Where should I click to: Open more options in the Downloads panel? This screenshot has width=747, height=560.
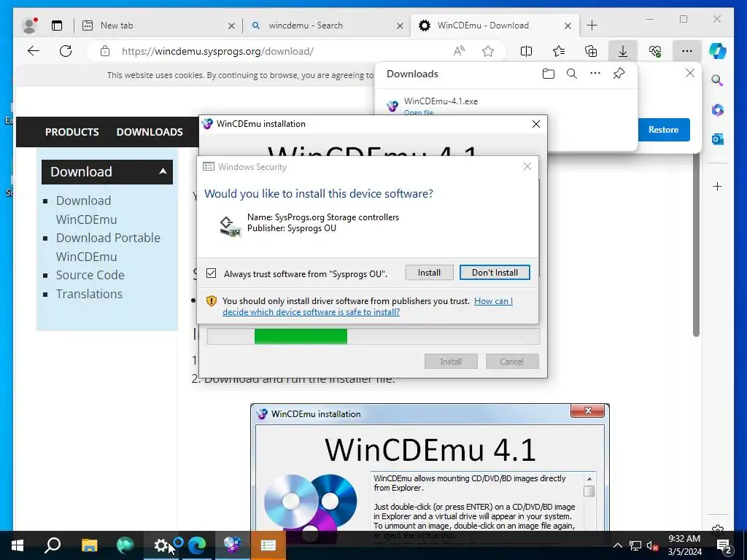[x=595, y=74]
